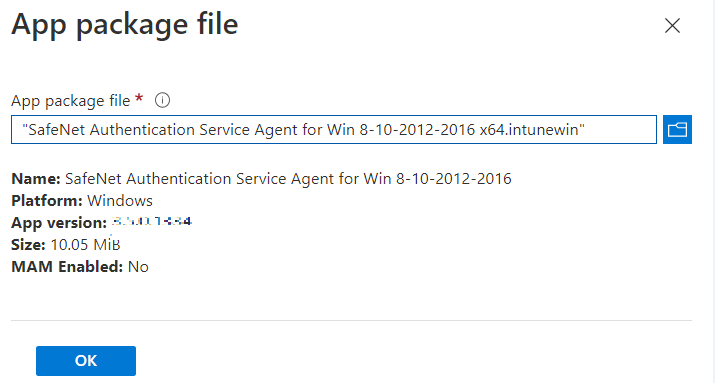The width and height of the screenshot is (715, 383).
Task: Click the bold Size label
Action: [28, 245]
